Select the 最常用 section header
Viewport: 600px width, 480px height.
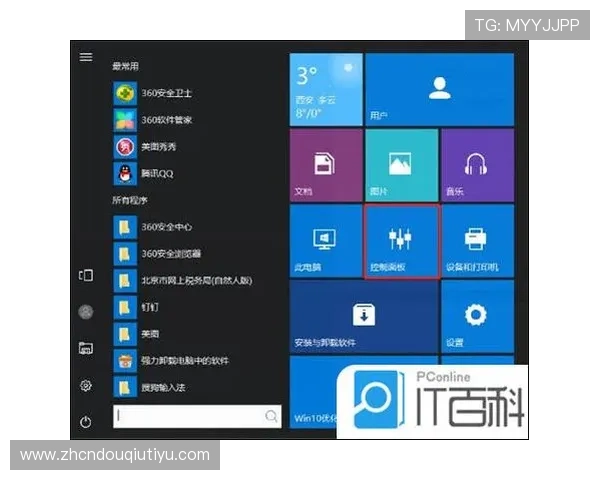click(125, 66)
